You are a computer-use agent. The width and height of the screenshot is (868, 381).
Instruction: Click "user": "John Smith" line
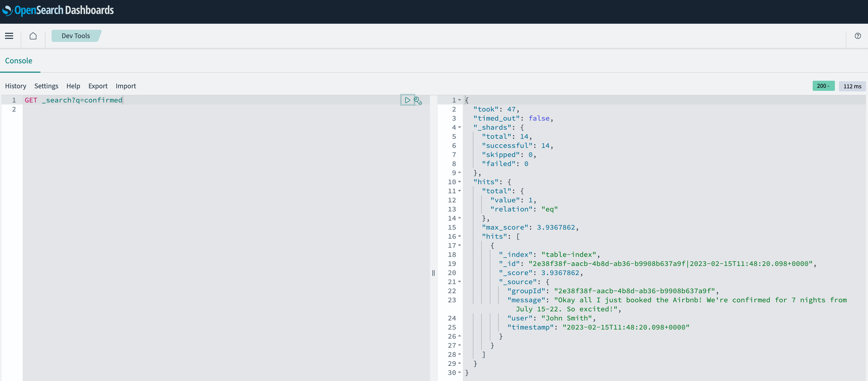point(552,318)
